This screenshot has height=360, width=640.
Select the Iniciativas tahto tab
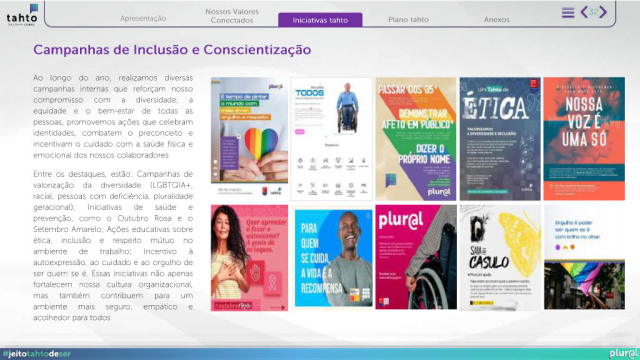point(320,20)
